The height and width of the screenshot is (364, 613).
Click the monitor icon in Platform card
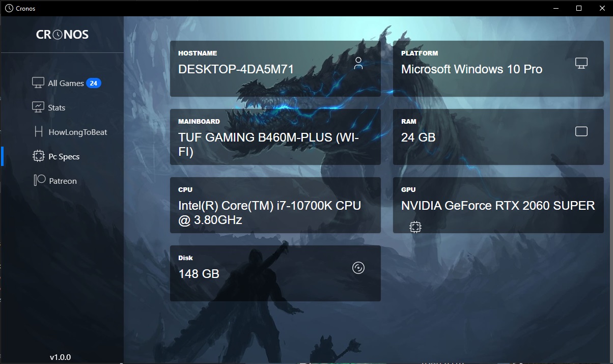581,63
